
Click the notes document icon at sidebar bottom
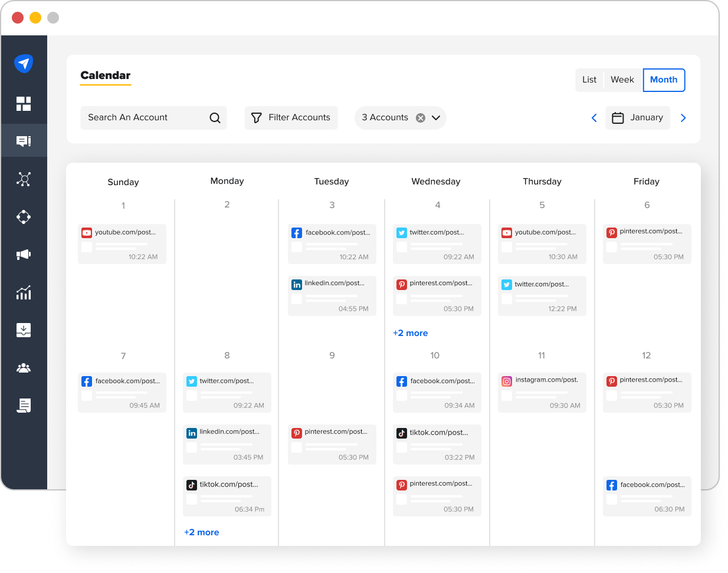24,406
